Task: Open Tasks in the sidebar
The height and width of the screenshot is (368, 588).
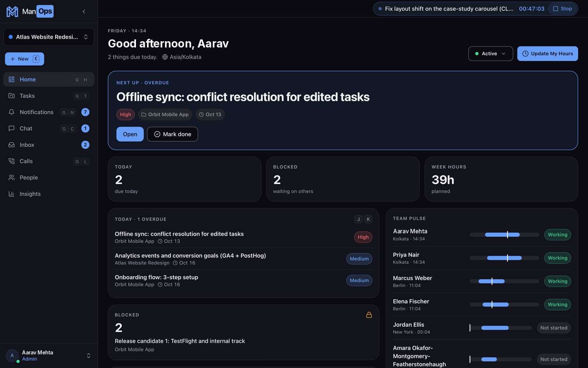Action: 49,96
